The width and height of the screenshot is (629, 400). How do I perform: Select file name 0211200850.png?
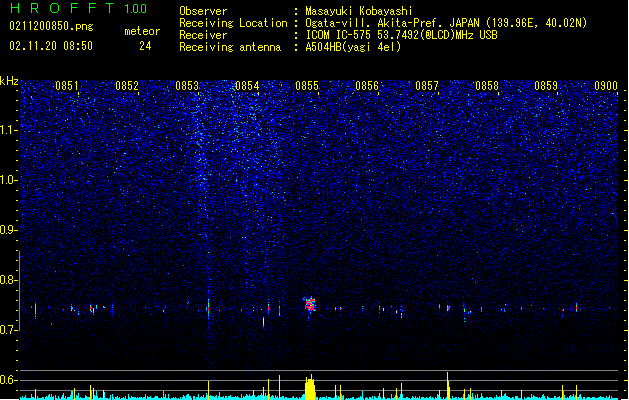pos(51,27)
